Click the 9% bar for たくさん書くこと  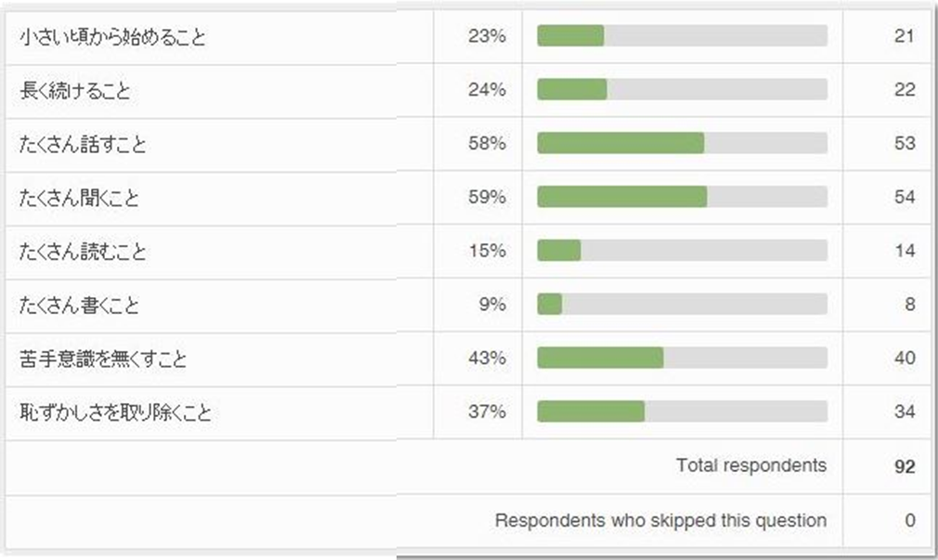[682, 305]
